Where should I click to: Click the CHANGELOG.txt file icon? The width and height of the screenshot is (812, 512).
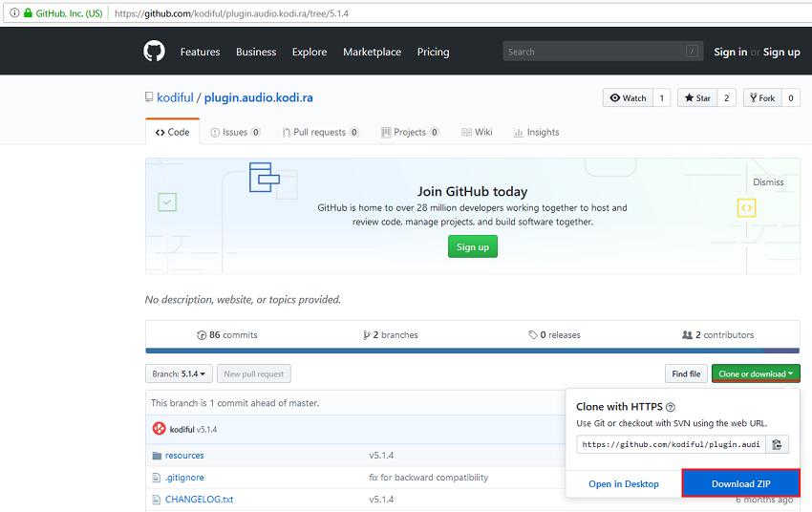click(157, 500)
